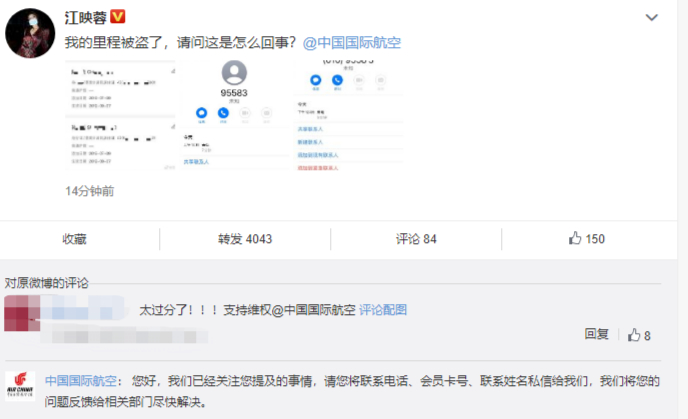The height and width of the screenshot is (419, 688).
Task: Click 转发 4043 to repost
Action: click(x=245, y=239)
